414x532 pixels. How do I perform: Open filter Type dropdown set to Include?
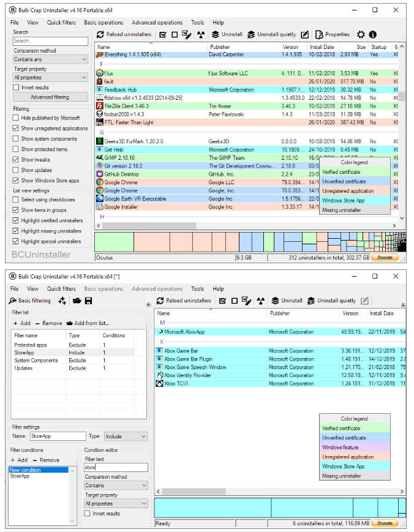pos(126,436)
